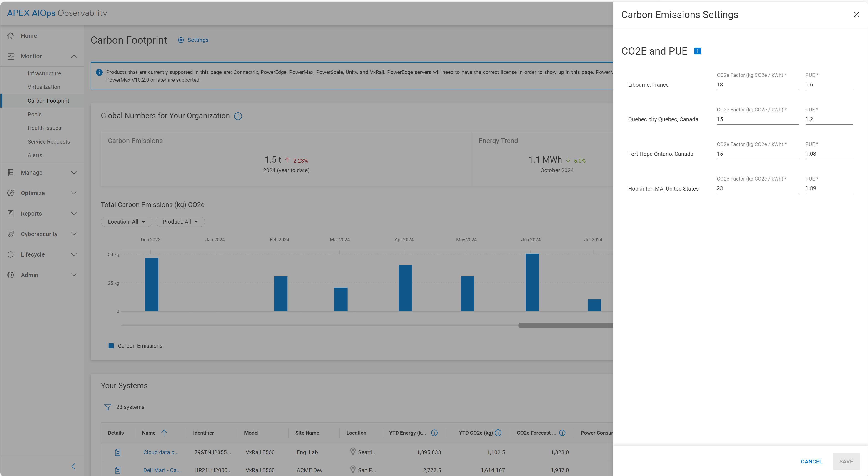Screen dimensions: 868x476
Task: Go to Infrastructure in Monitor menu
Action: [44, 73]
